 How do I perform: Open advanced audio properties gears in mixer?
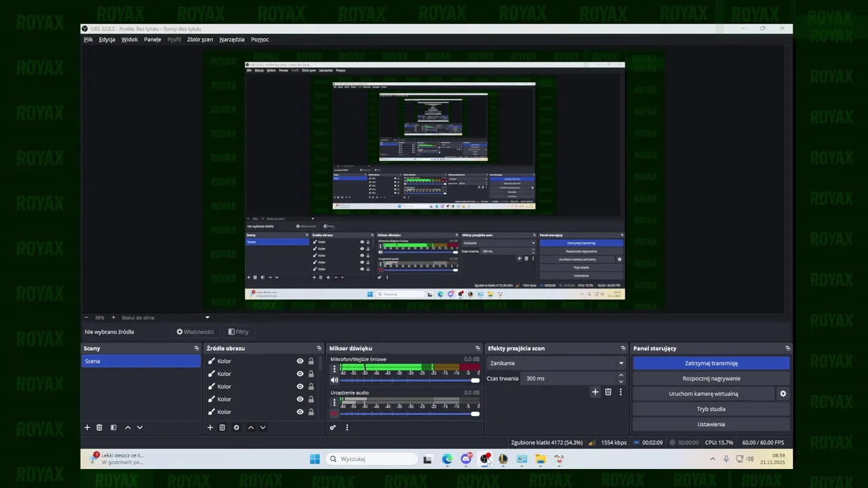(332, 428)
